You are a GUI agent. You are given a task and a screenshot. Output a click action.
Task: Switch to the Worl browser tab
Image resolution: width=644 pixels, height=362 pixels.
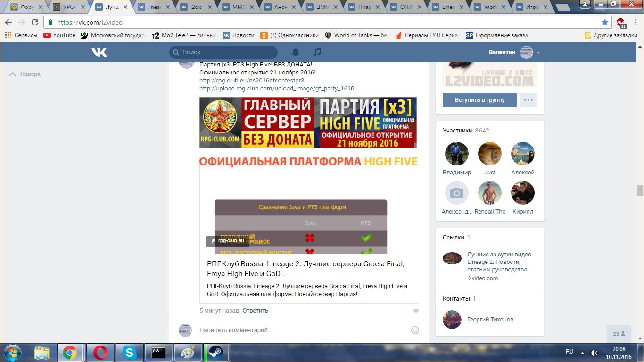[x=490, y=7]
